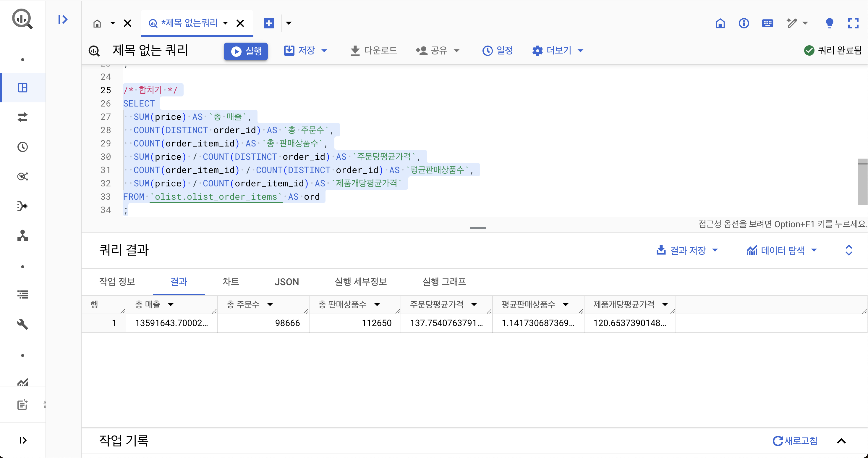Click the wrench tools sidebar icon
This screenshot has height=458, width=868.
[x=22, y=324]
